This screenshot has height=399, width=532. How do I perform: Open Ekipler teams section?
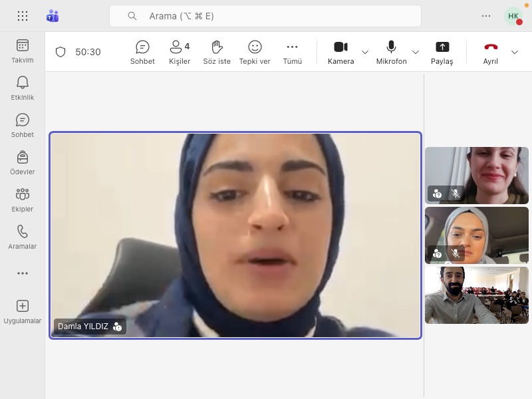tap(22, 199)
